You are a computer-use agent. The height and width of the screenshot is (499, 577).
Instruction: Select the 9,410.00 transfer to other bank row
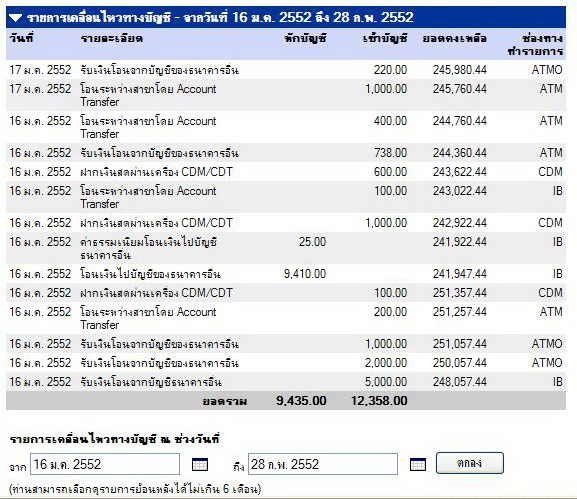[x=286, y=274]
